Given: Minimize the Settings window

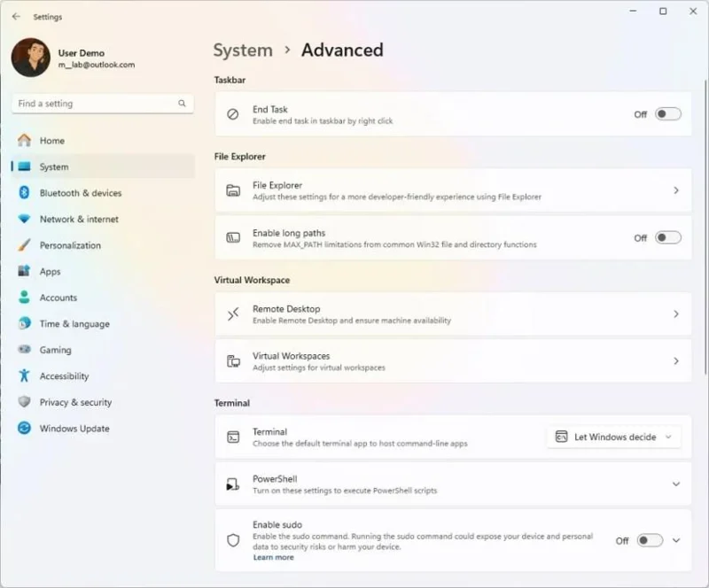Looking at the screenshot, I should click(633, 12).
